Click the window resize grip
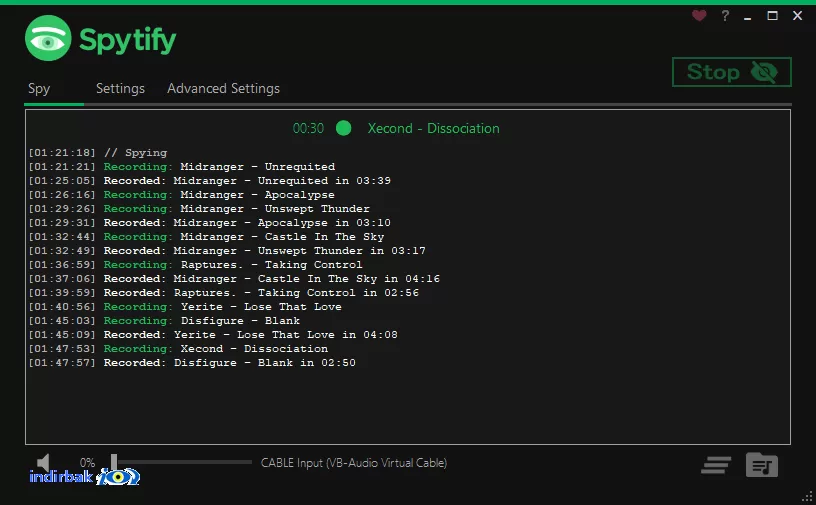 tap(807, 497)
